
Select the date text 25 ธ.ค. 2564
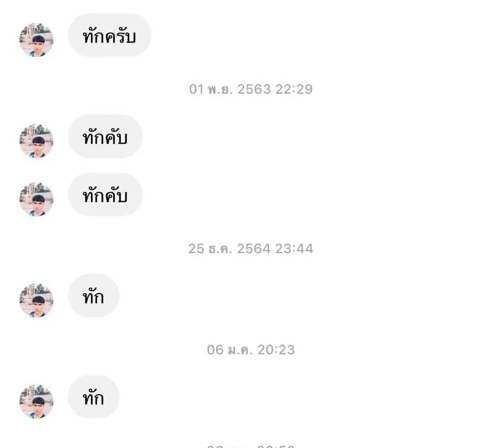pos(229,248)
